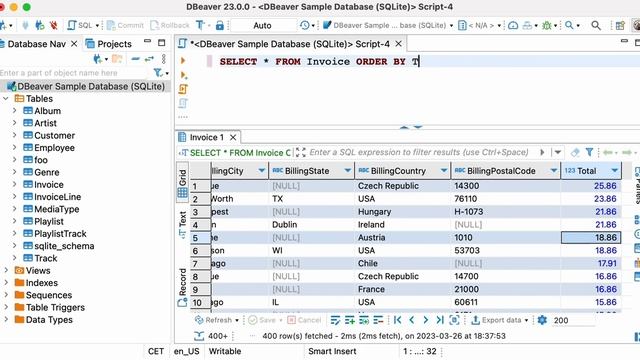Screen dimensions: 640x360
Task: Execute SQL statement using orange play arrow
Action: (x=183, y=60)
